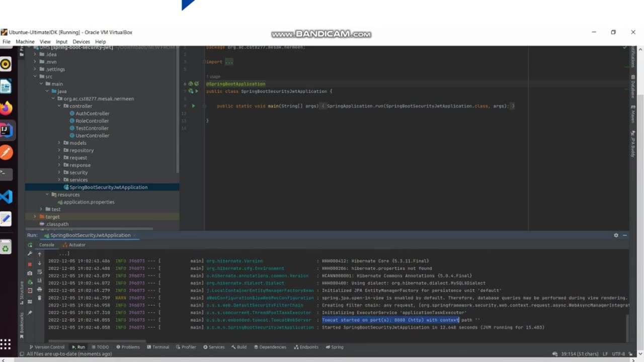Open VirtualBox View menu
The image size is (644, 362).
pos(45,42)
